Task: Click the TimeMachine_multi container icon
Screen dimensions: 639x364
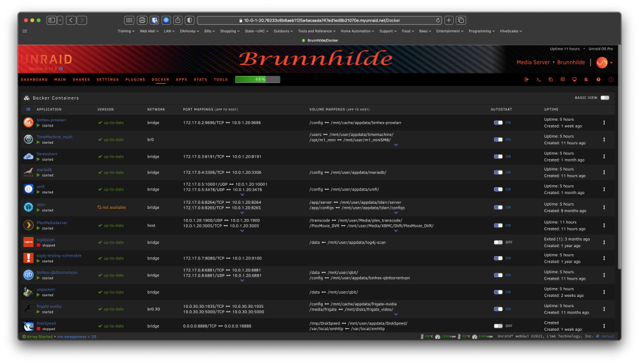Action: (28, 139)
